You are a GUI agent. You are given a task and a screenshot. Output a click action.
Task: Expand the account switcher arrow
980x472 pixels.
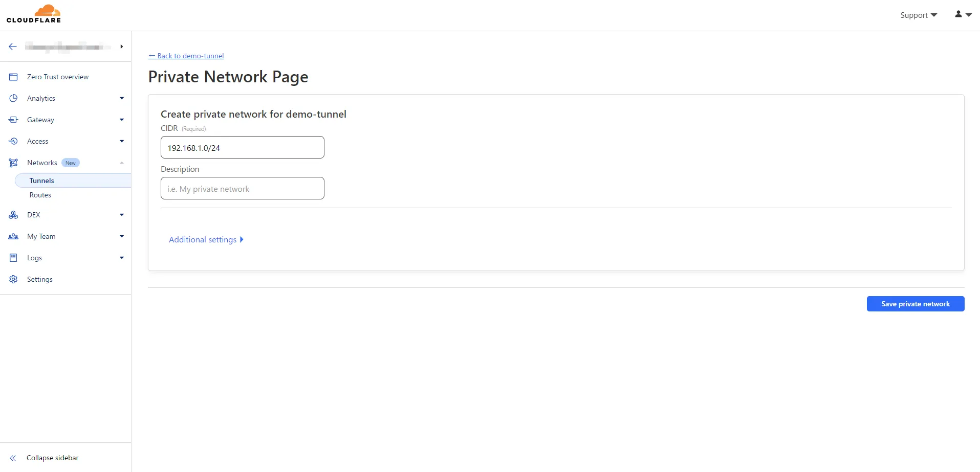click(121, 47)
